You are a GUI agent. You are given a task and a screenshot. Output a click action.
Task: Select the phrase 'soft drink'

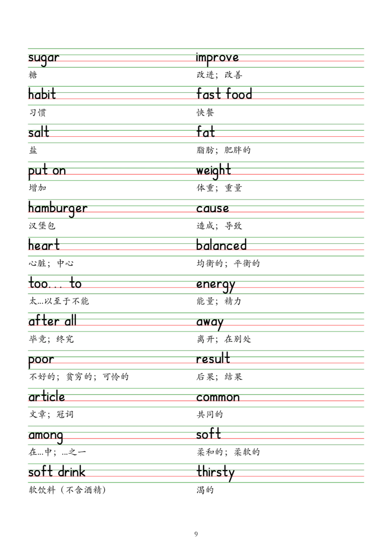coord(57,473)
